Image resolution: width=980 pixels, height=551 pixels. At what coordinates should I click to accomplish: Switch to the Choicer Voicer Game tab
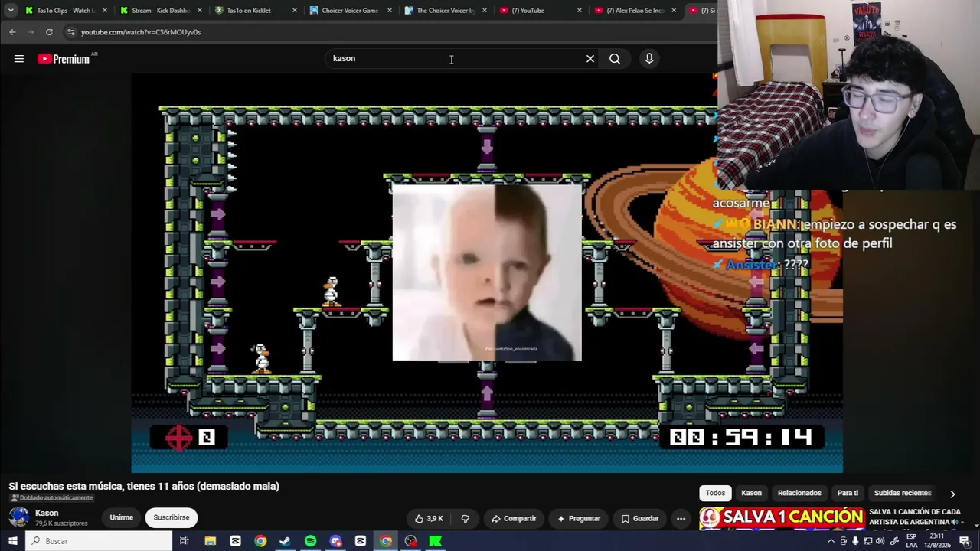point(350,11)
